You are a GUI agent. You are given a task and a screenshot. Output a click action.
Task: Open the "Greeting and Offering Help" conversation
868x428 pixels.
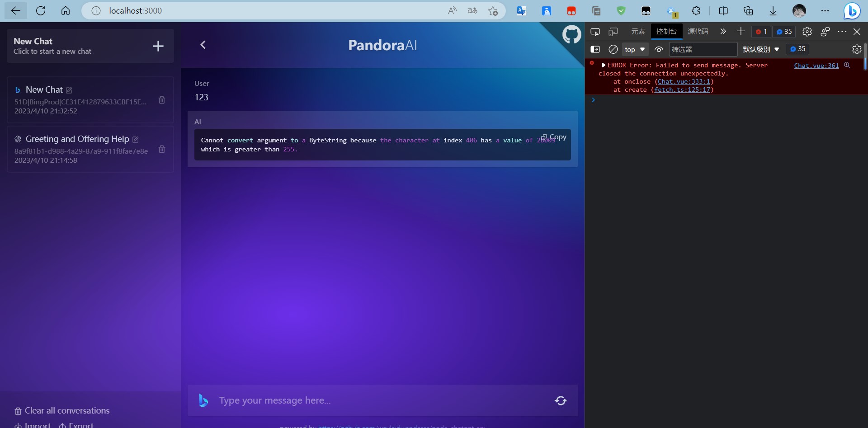pyautogui.click(x=90, y=149)
